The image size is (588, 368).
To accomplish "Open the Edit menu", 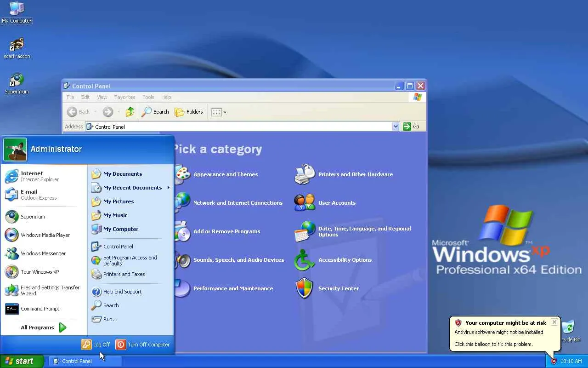I will [85, 97].
